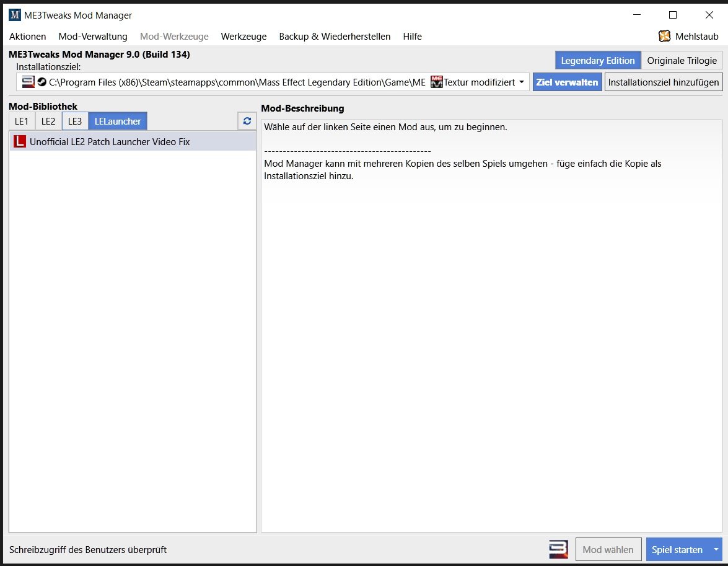The width and height of the screenshot is (728, 566).
Task: Switch to the LE1 tab
Action: pos(22,122)
